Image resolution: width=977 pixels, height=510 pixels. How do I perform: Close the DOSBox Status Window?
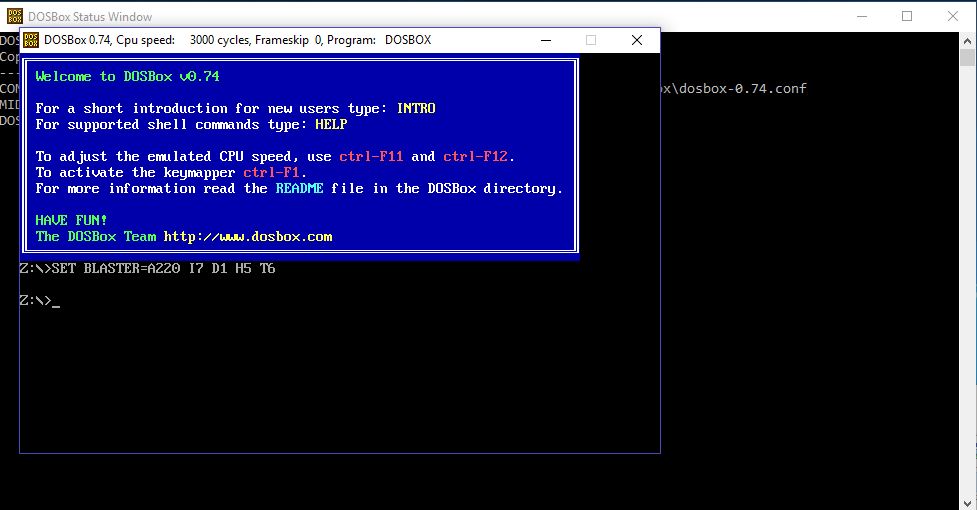953,16
